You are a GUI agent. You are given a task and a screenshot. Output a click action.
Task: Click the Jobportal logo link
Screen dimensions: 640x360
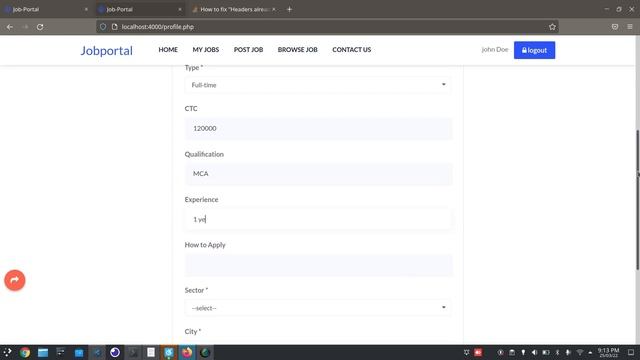[x=107, y=51]
